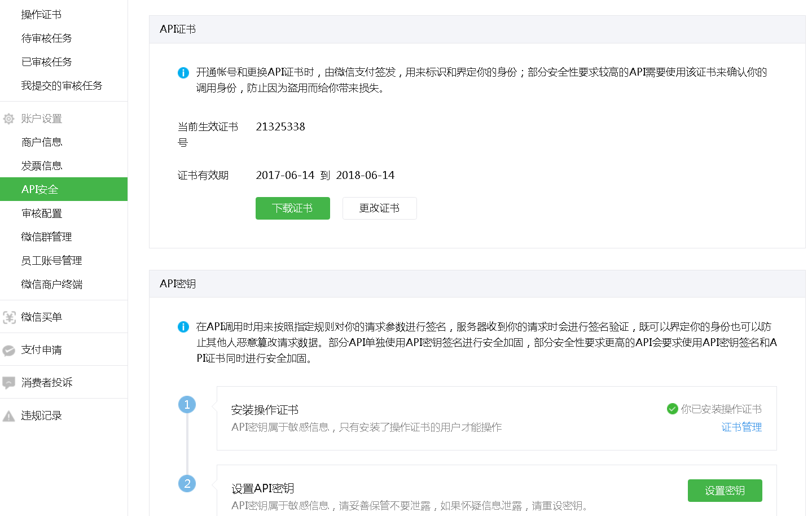Click the 更改证书 button
Viewport: 812px width, 516px height.
(379, 208)
